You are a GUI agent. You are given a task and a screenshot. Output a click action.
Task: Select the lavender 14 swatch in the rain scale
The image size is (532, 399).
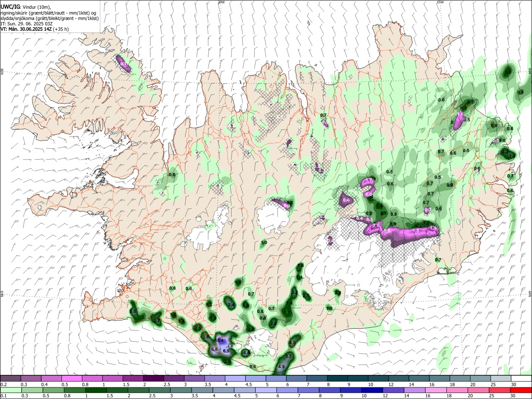click(x=414, y=390)
